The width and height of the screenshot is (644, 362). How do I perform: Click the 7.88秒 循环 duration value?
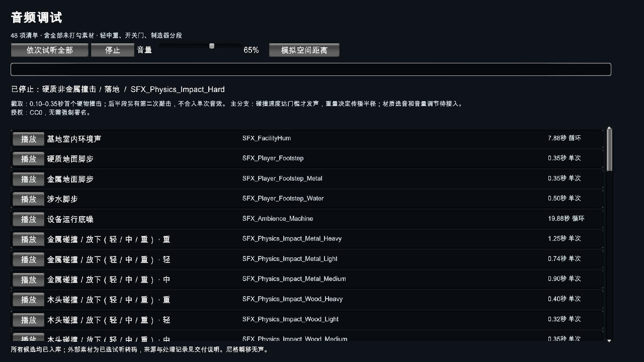(564, 138)
